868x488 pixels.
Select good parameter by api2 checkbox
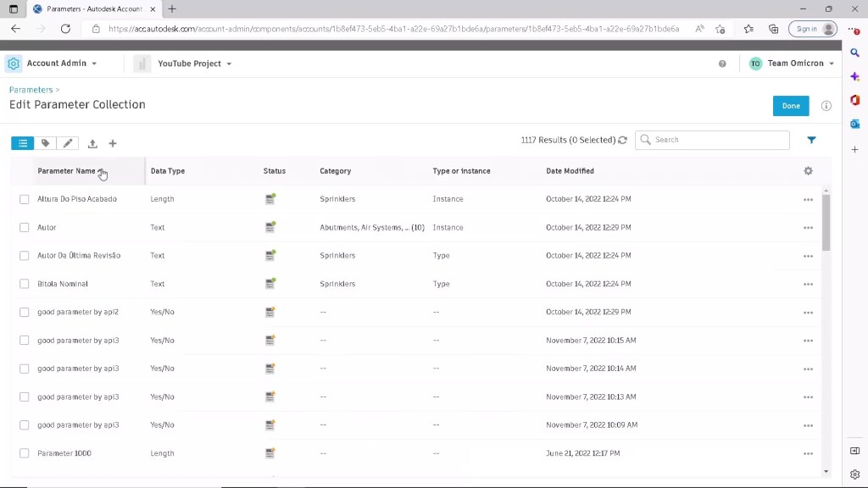(x=25, y=312)
